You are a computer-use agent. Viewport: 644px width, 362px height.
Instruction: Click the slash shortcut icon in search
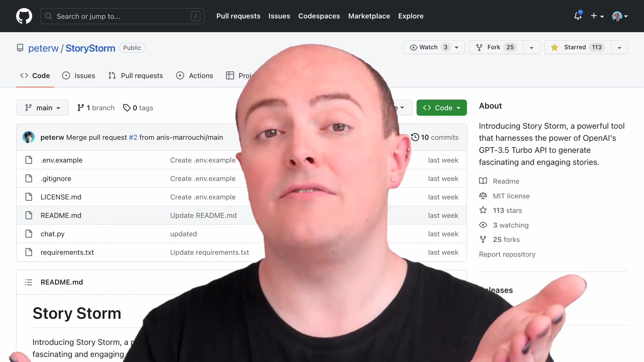point(196,16)
